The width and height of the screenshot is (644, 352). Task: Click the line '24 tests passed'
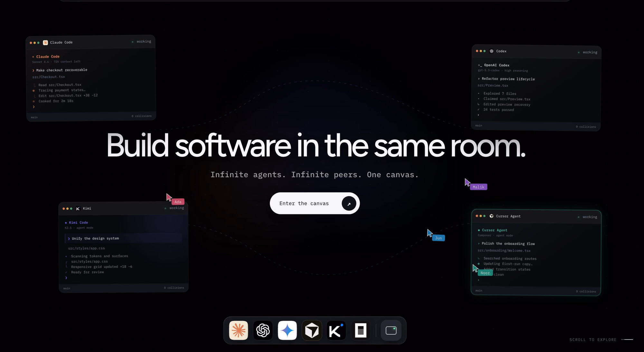[x=498, y=110]
